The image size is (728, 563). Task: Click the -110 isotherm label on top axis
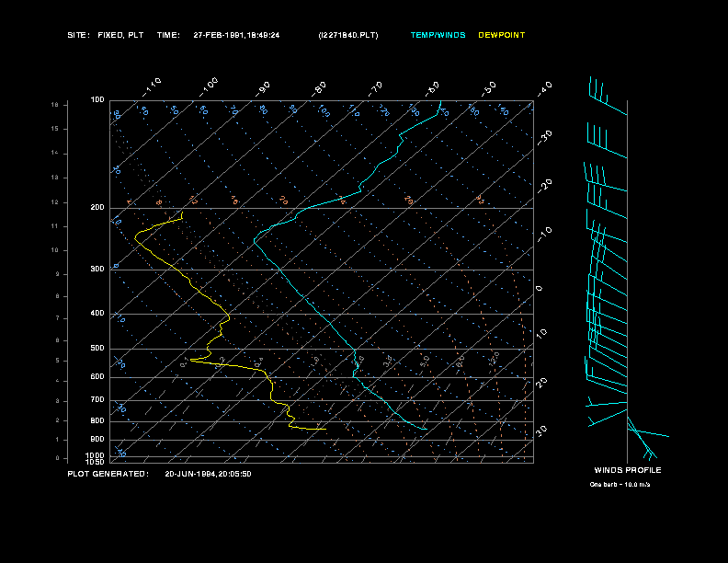click(x=152, y=87)
